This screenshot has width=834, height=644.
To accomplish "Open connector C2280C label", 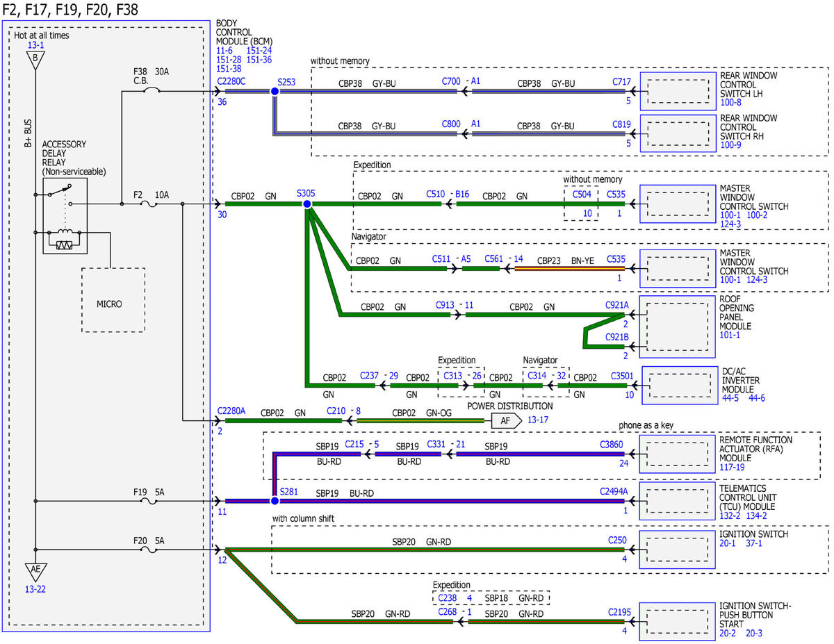I will pos(231,81).
